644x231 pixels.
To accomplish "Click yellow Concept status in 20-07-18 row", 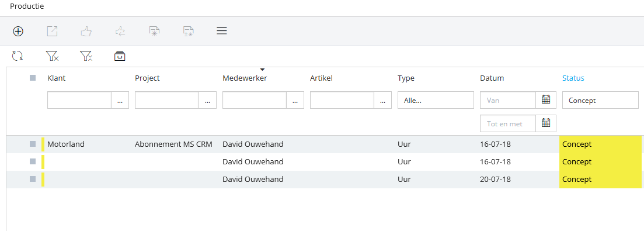I will pyautogui.click(x=600, y=179).
